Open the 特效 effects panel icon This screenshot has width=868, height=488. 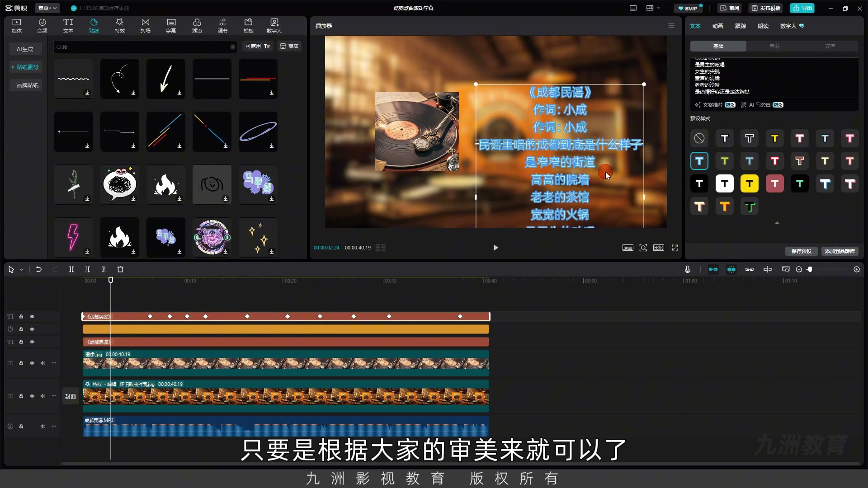(119, 26)
